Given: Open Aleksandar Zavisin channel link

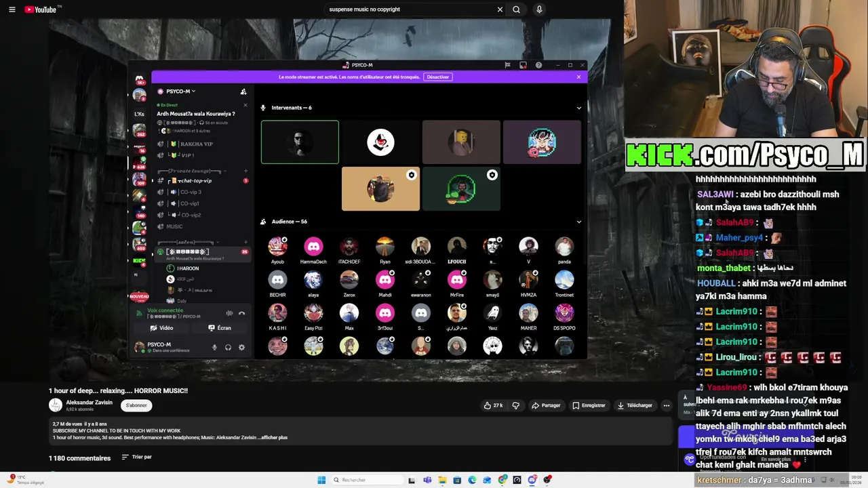Looking at the screenshot, I should pos(90,403).
